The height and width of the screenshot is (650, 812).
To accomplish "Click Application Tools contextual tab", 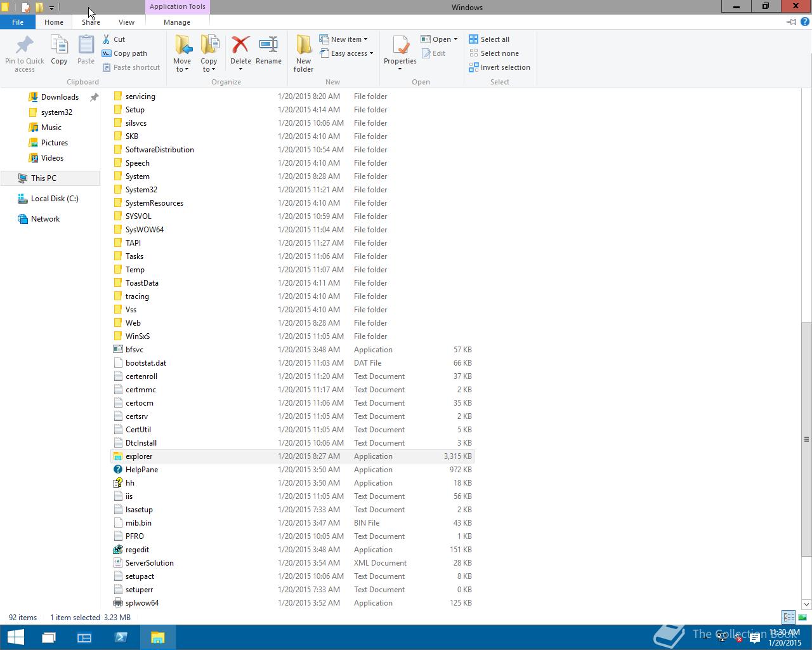I will coord(177,6).
